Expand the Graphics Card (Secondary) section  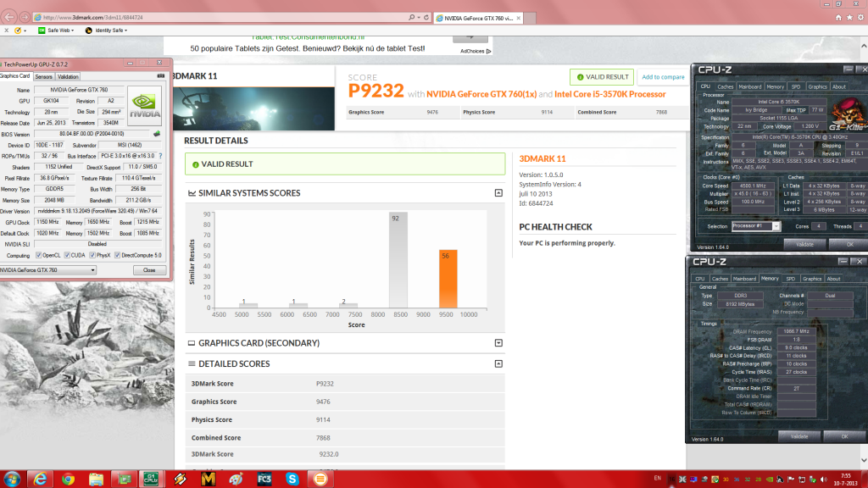pos(498,343)
